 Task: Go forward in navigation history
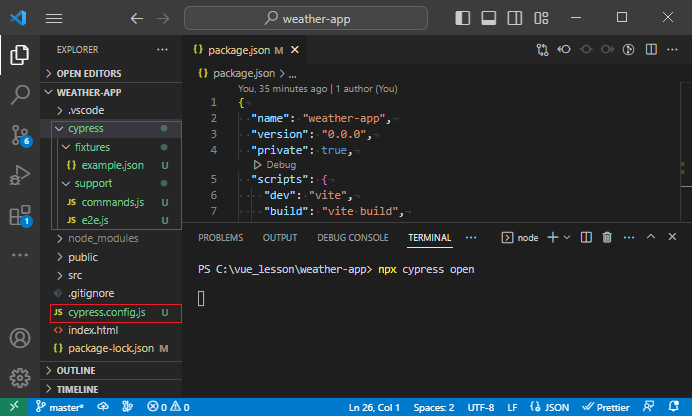coord(163,18)
